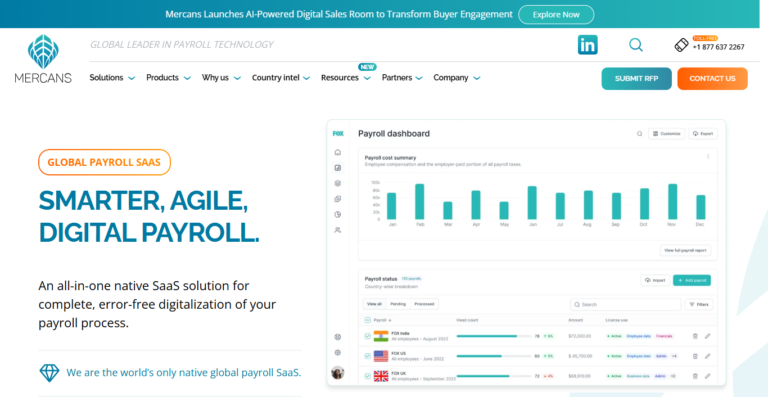
Task: Click the GLOBAL PAYROLL SAAS badge
Action: 104,162
